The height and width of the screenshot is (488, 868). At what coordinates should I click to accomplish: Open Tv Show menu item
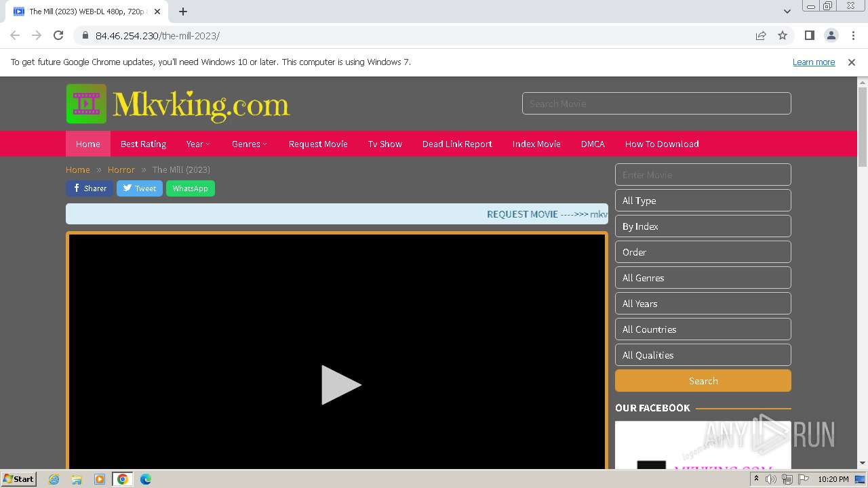click(x=385, y=144)
